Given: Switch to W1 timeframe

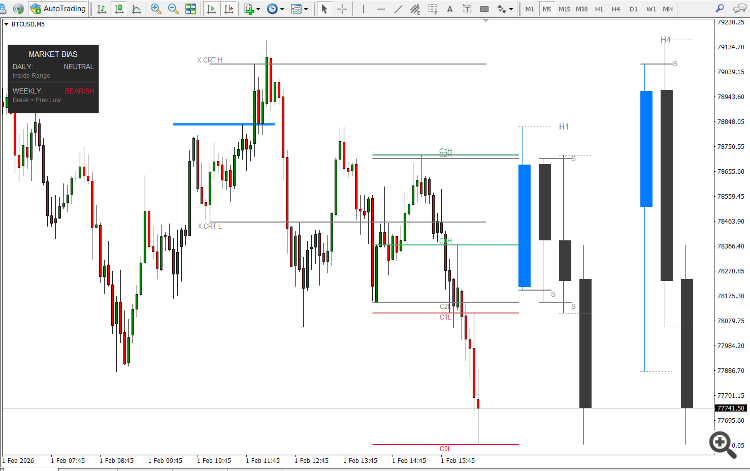Looking at the screenshot, I should [651, 9].
